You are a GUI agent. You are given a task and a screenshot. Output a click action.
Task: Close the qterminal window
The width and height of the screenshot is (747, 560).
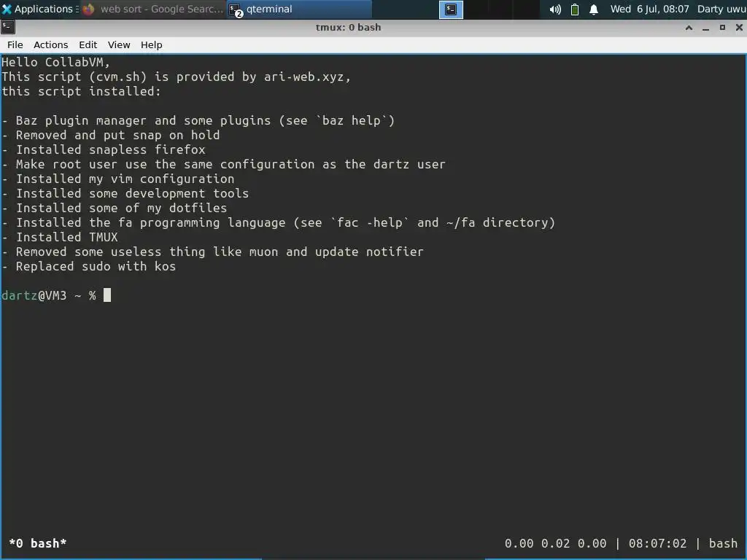click(739, 28)
